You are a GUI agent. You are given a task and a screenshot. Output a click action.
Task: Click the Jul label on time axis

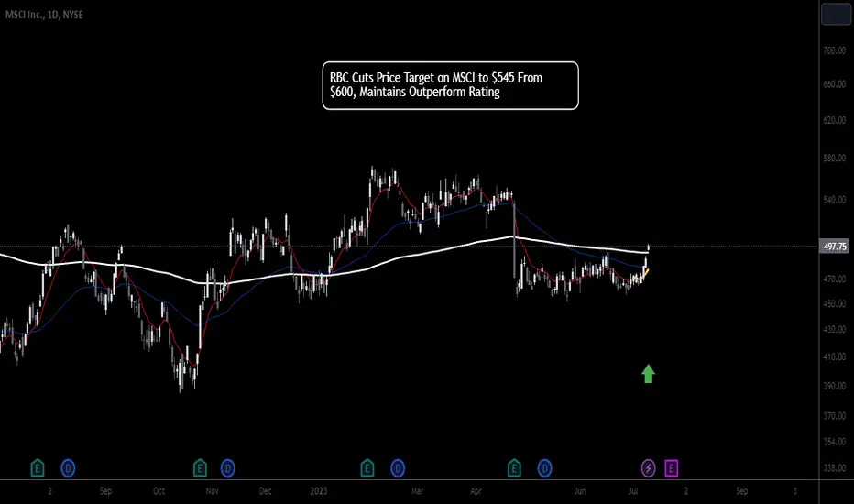click(633, 491)
